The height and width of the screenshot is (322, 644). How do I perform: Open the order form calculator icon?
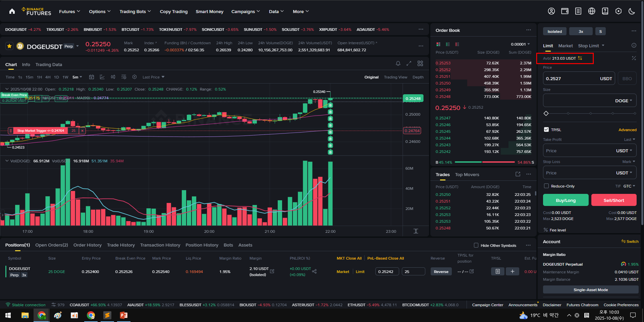(634, 58)
